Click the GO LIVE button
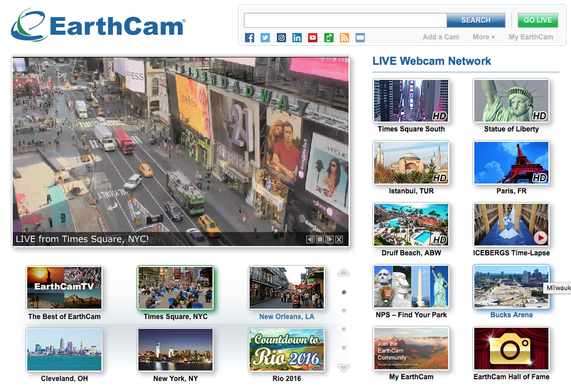 click(538, 20)
